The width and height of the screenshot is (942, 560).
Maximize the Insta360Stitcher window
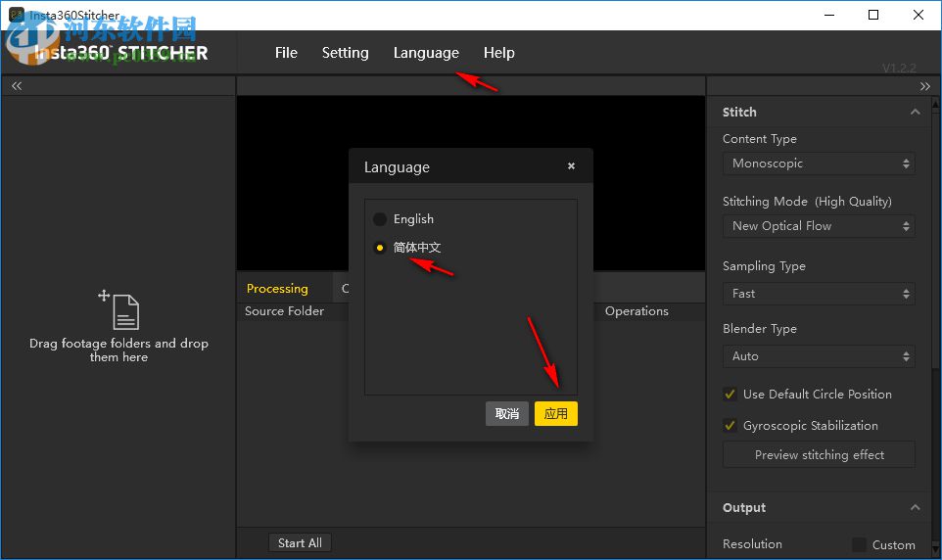click(873, 15)
